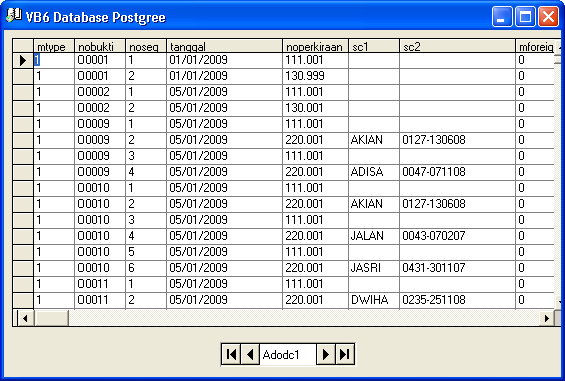The image size is (565, 381).
Task: Click the right arrow of the horizontal scrollbar
Action: point(546,318)
